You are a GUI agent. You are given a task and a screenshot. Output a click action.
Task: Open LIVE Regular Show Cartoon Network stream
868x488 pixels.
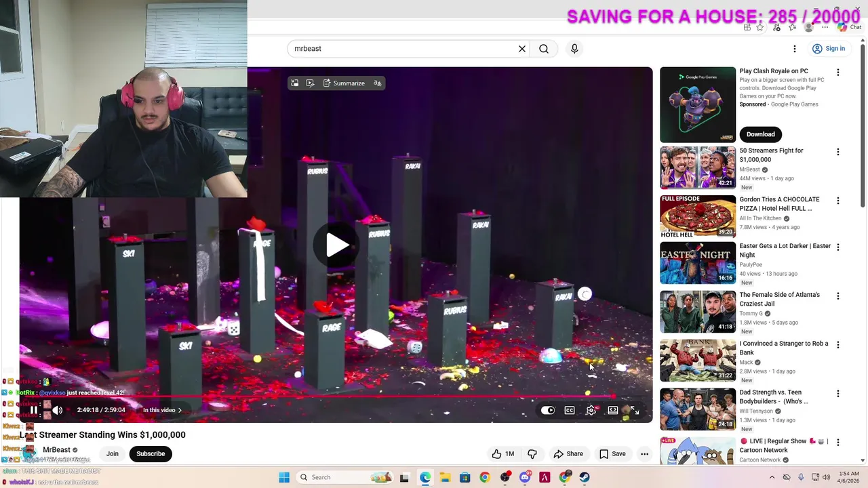click(x=783, y=446)
